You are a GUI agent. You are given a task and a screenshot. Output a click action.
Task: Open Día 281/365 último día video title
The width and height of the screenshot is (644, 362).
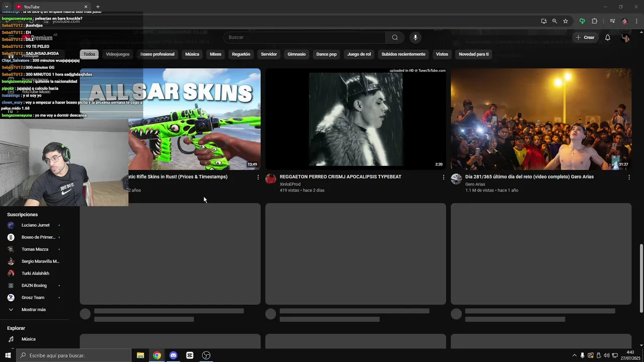pyautogui.click(x=529, y=177)
